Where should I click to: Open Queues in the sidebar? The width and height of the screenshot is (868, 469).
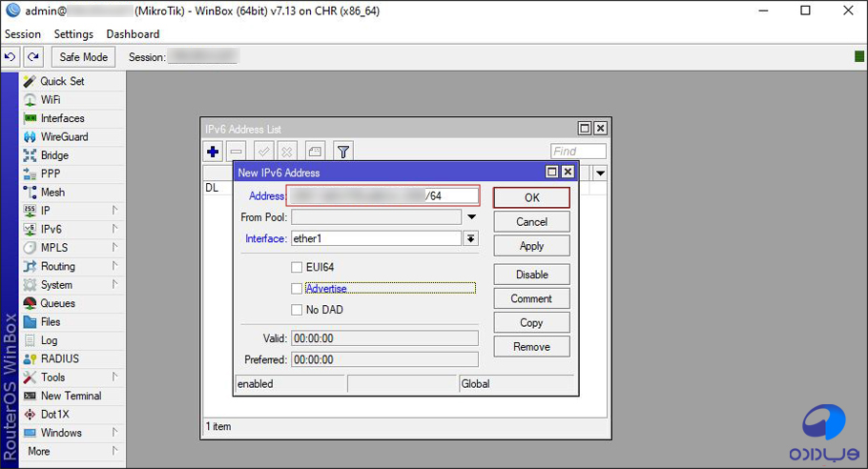point(57,303)
